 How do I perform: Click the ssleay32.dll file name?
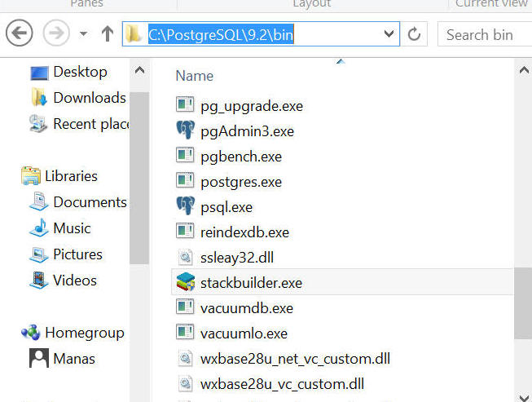click(x=237, y=258)
